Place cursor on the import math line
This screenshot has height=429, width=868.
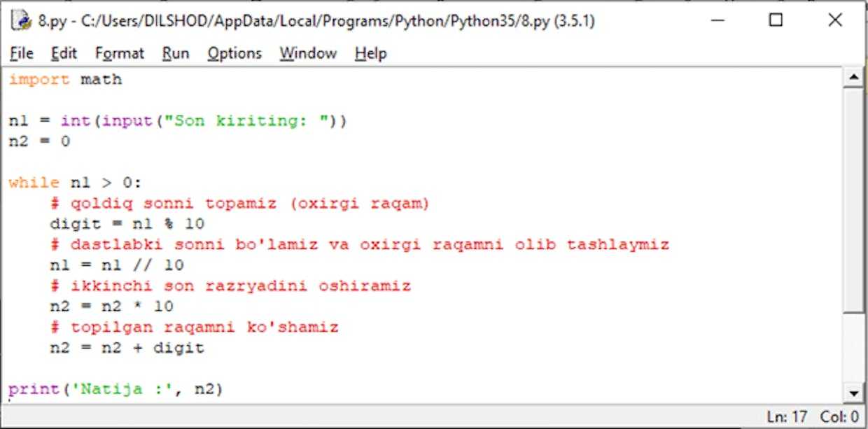point(65,80)
